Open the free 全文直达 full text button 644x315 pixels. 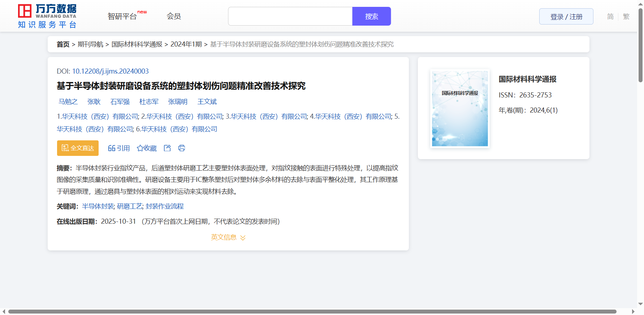tap(78, 148)
